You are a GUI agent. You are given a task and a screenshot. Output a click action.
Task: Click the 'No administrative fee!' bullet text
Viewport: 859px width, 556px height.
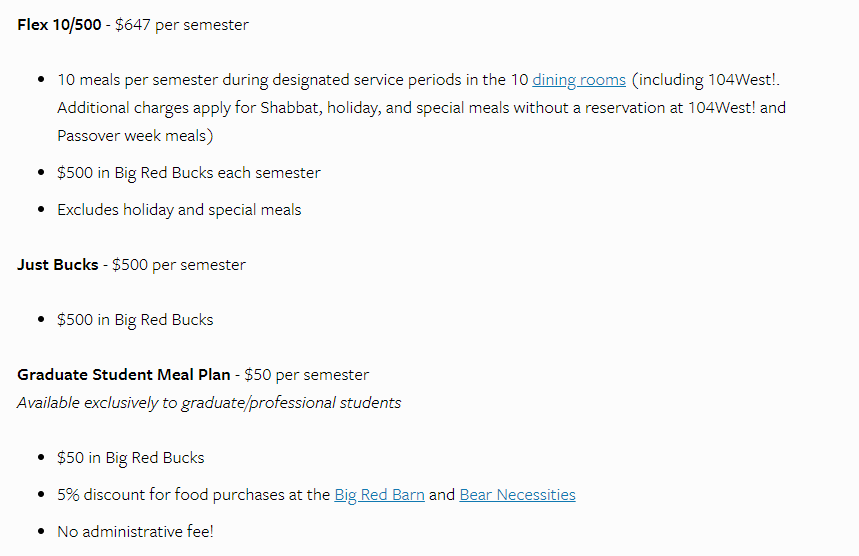[135, 531]
